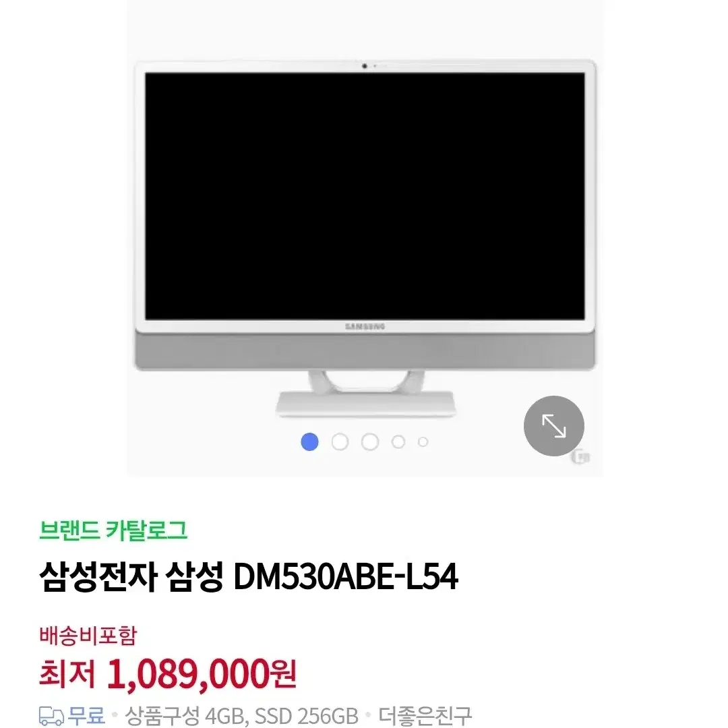Screen dimensions: 728x728
Task: Click the gray speaker bar under screen
Action: pos(365,351)
